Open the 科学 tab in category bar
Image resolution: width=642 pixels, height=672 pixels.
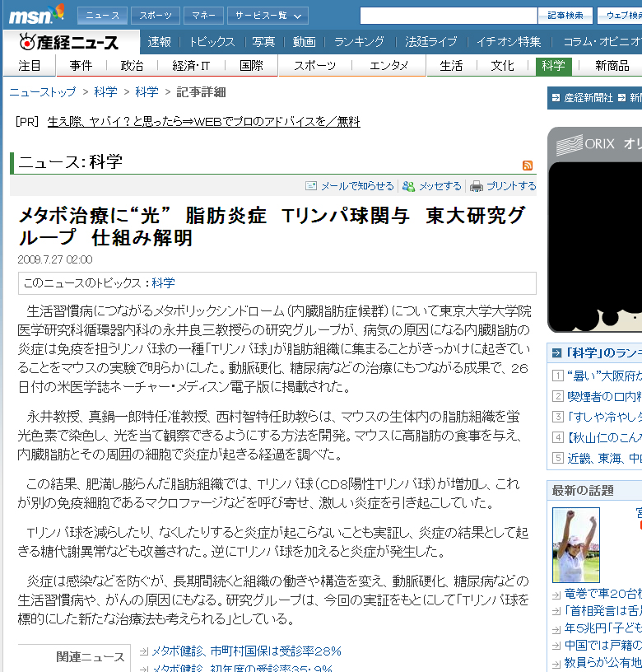click(x=553, y=66)
